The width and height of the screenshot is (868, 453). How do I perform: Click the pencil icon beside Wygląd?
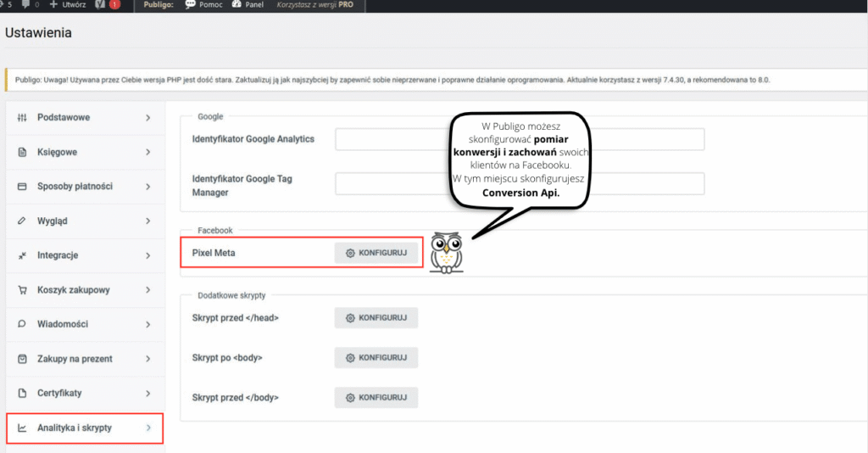click(x=22, y=221)
